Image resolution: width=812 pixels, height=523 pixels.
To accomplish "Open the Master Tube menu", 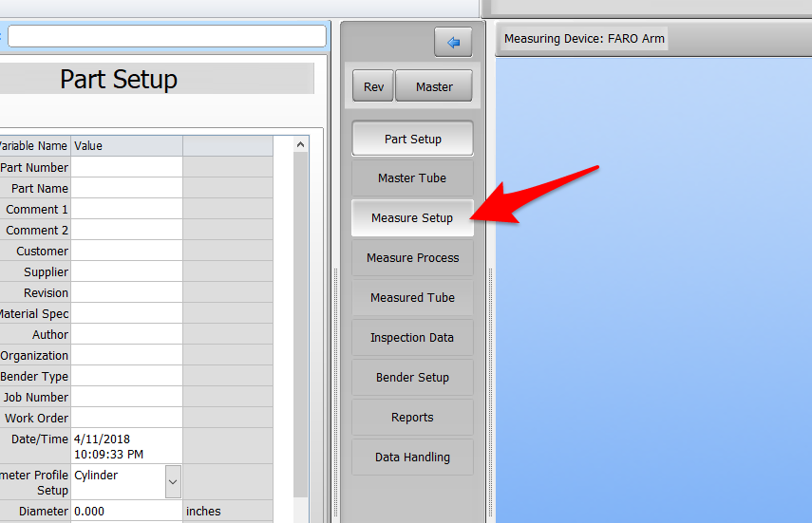I will click(x=412, y=178).
